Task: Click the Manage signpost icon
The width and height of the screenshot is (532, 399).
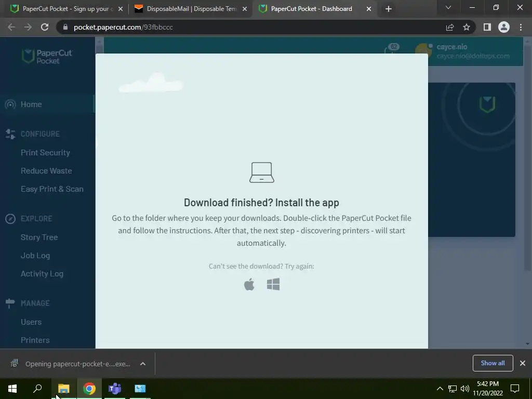Action: [x=10, y=303]
